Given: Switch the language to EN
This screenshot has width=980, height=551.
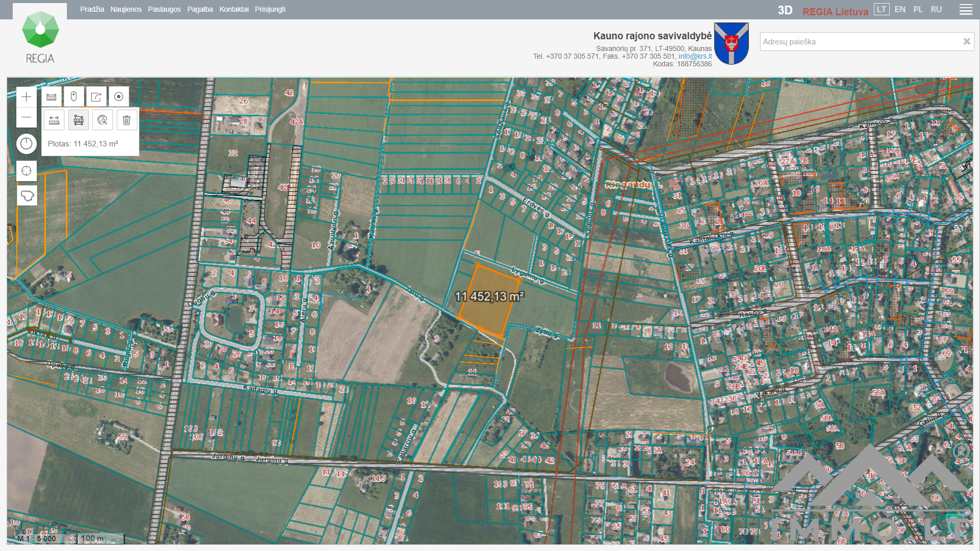Looking at the screenshot, I should 900,10.
